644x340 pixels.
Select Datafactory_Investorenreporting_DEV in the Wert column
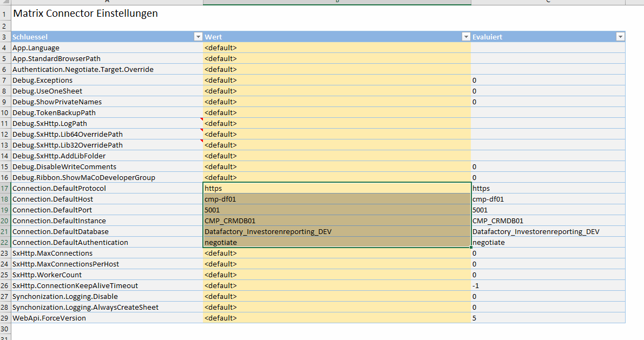(337, 232)
